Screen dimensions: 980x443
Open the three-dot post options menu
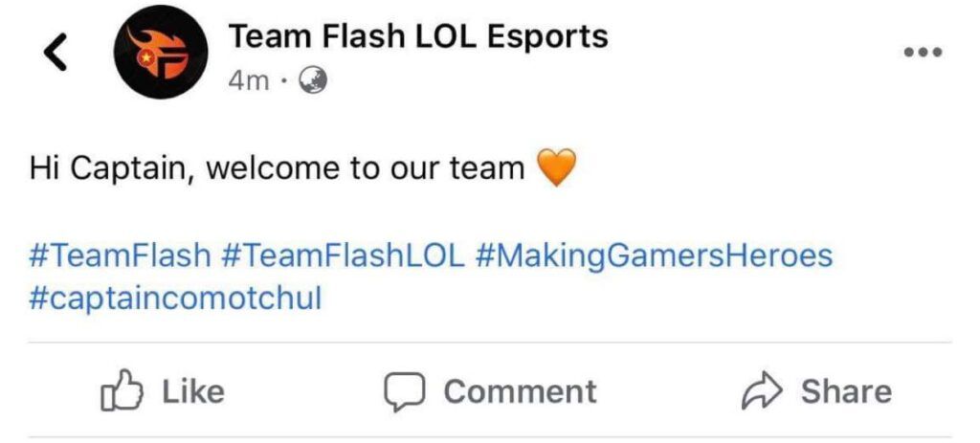pos(924,53)
